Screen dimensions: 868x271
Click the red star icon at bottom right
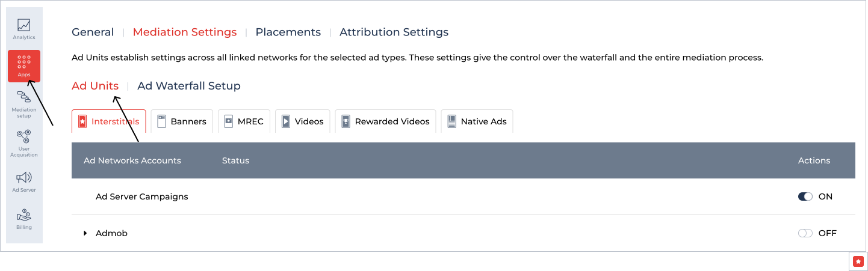858,261
